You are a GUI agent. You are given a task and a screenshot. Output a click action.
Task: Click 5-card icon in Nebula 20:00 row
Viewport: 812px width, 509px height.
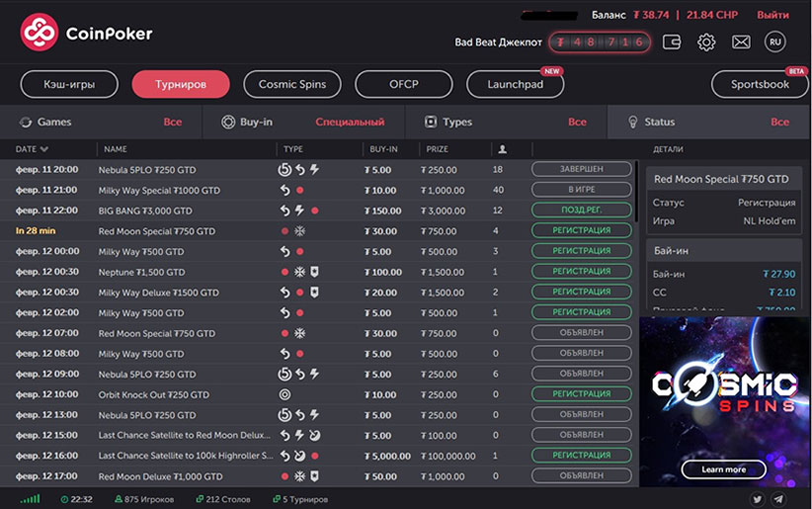tap(284, 169)
